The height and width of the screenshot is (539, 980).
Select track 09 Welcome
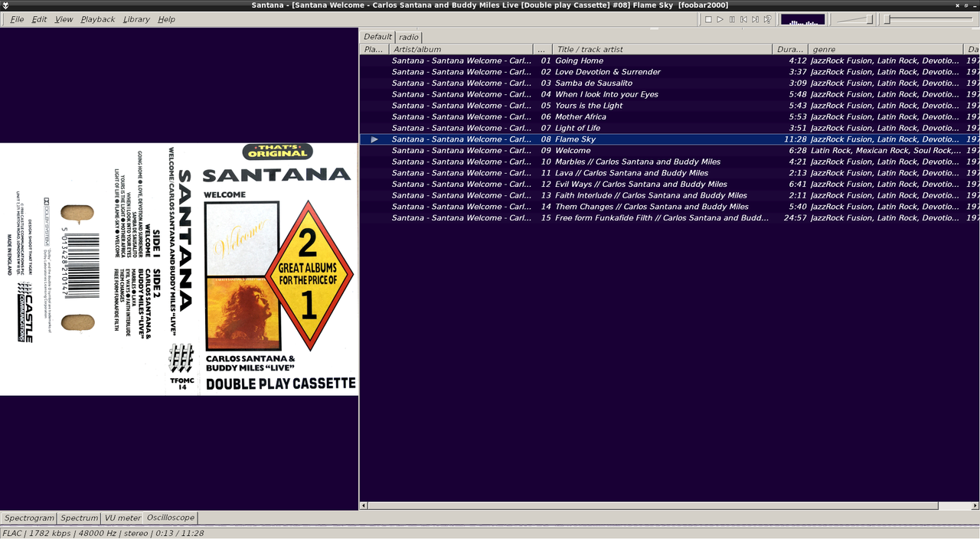669,150
